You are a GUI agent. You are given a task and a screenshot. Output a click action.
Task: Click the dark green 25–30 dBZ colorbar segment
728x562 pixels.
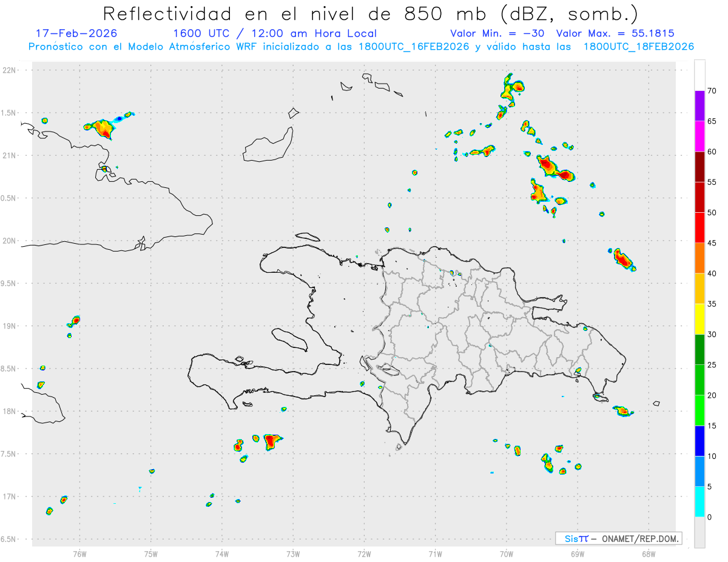[x=699, y=350]
